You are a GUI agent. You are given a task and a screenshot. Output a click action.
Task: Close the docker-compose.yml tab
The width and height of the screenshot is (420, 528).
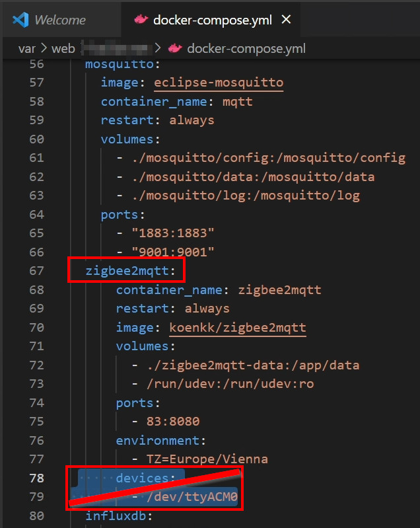tap(286, 20)
